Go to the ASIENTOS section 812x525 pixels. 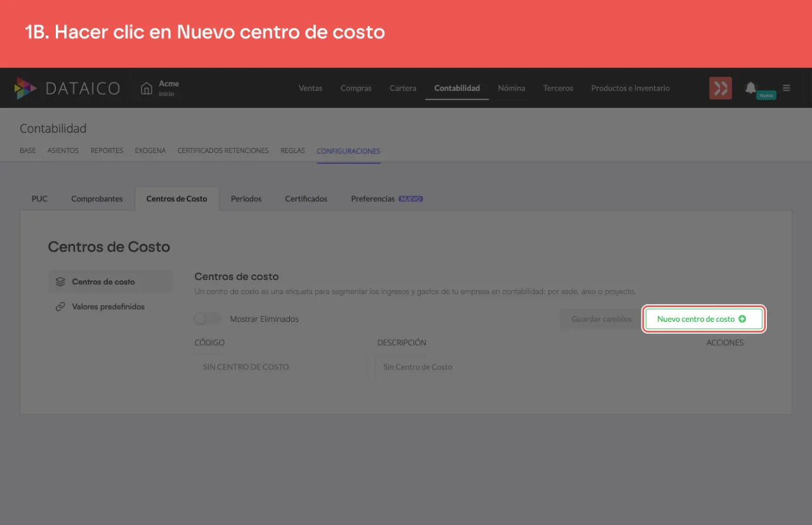coord(63,151)
